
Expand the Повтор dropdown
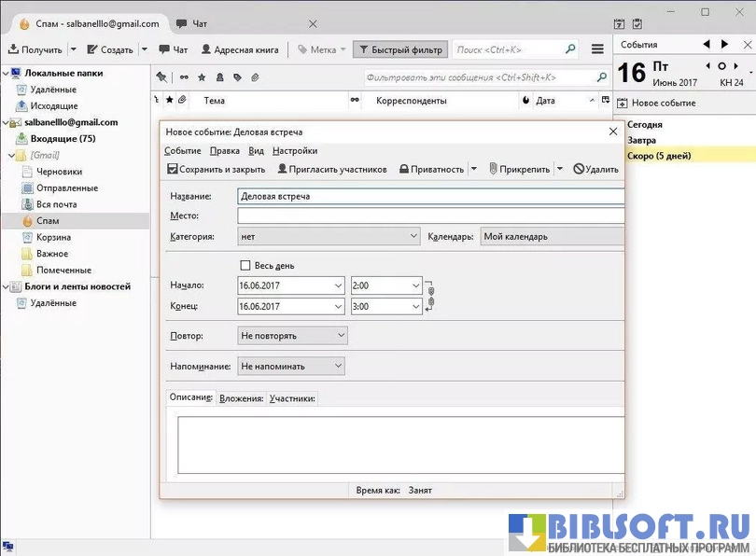coord(292,335)
